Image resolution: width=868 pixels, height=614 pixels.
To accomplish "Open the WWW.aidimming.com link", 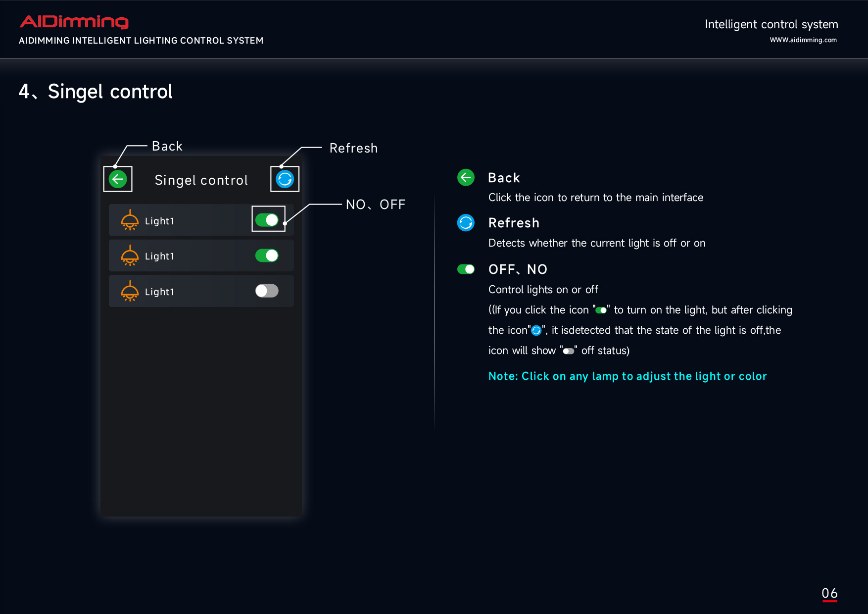I will [x=803, y=40].
